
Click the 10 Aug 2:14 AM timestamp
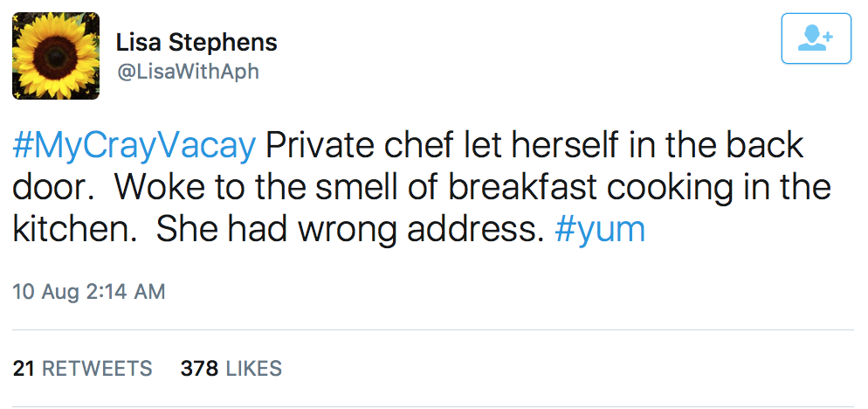(89, 292)
